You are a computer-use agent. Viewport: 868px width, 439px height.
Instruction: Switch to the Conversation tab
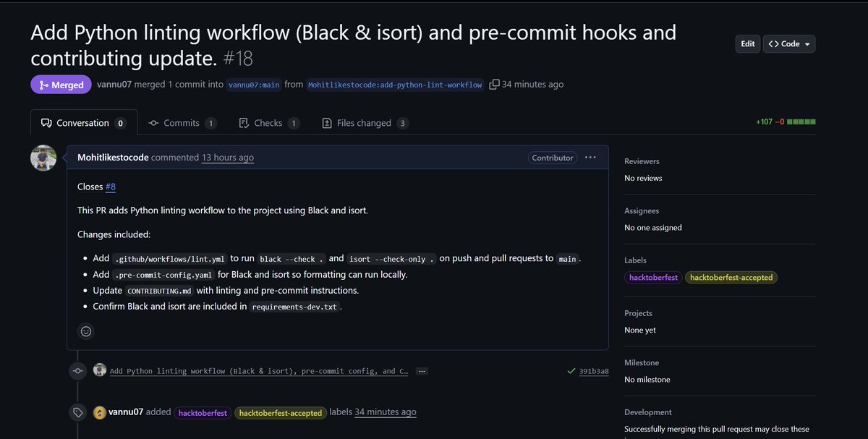(83, 123)
